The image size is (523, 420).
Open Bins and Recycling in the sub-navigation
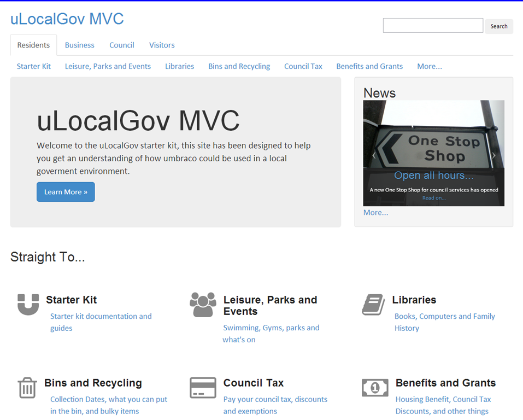(x=239, y=66)
